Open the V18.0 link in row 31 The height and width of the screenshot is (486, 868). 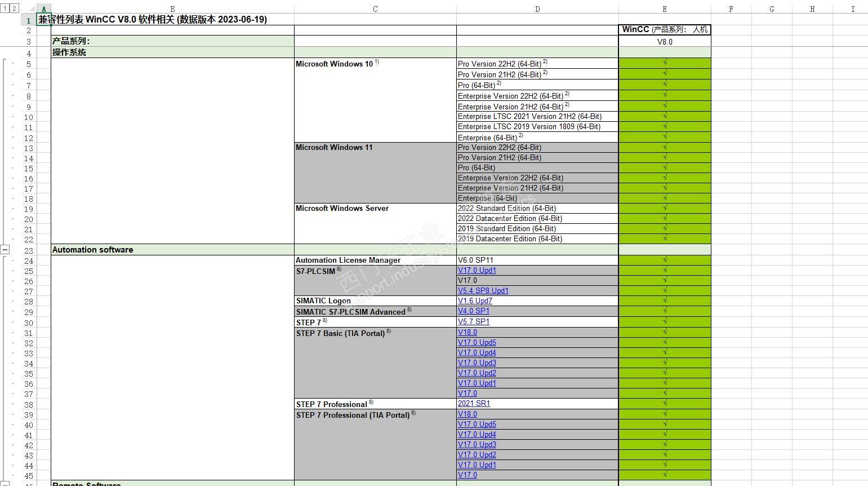tap(468, 333)
